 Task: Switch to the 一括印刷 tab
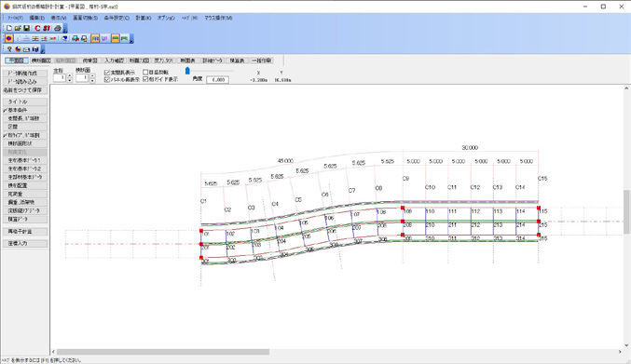[262, 61]
